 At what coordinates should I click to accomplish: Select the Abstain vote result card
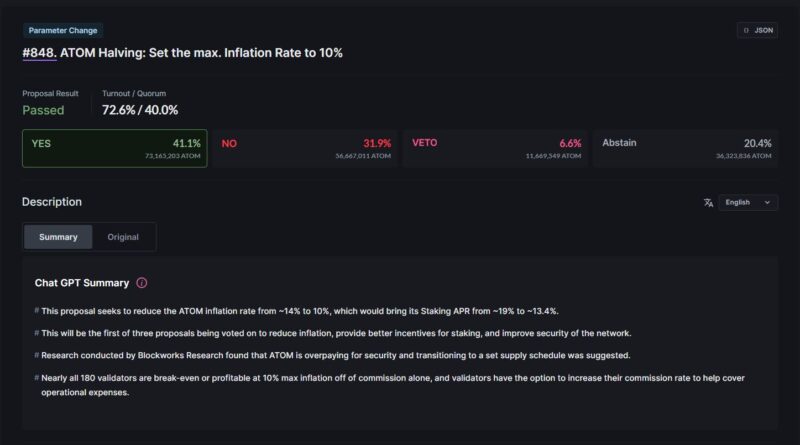tap(686, 148)
